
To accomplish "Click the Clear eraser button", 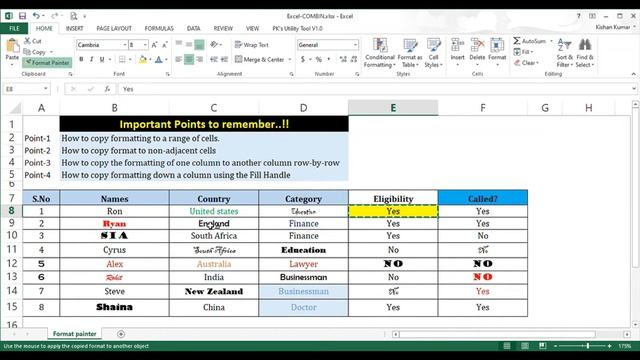I will click(x=526, y=63).
